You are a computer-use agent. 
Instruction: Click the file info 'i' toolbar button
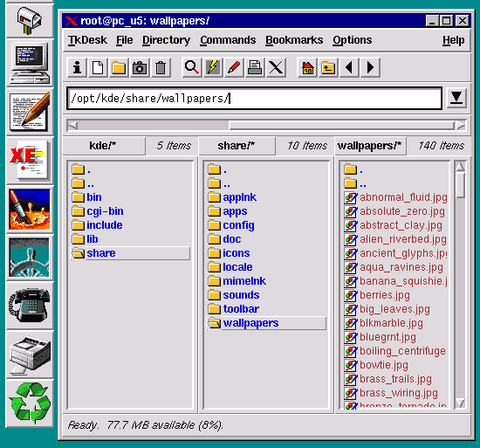click(x=77, y=67)
